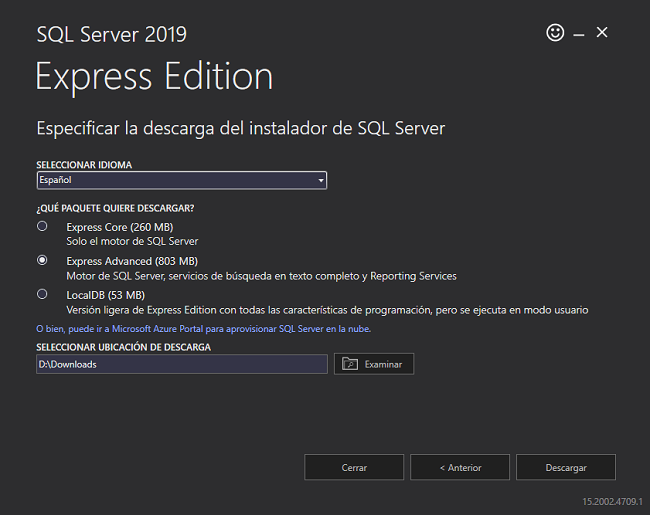Click the Examinar browse button
650x515 pixels.
[x=374, y=364]
